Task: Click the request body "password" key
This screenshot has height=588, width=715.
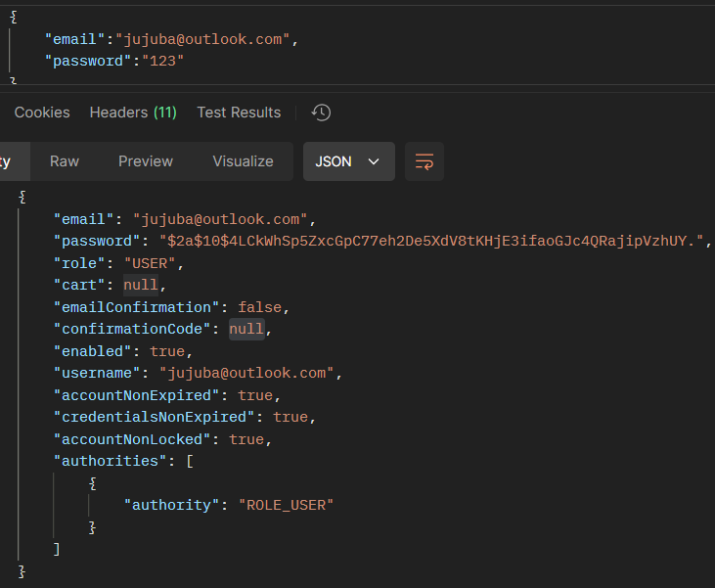Action: point(88,61)
